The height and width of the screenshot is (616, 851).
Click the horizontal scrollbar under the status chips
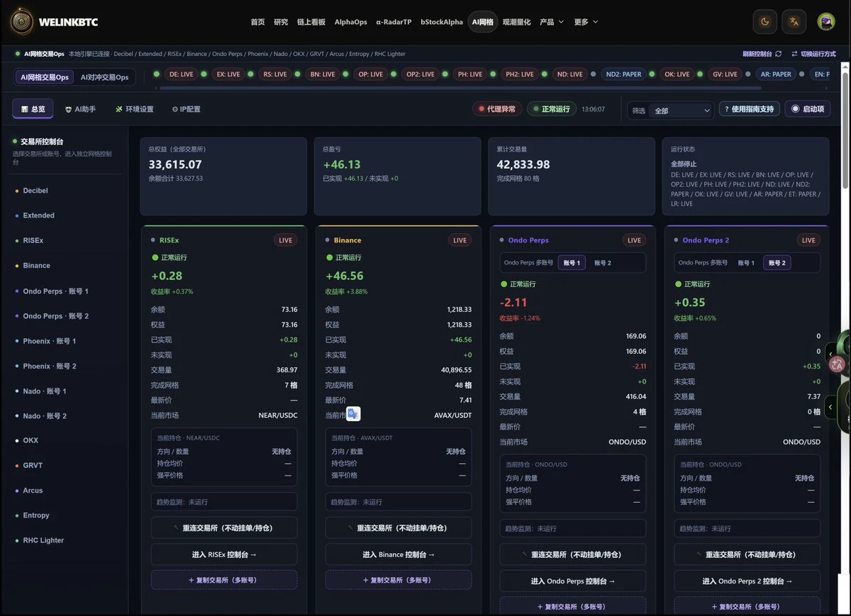coord(461,88)
